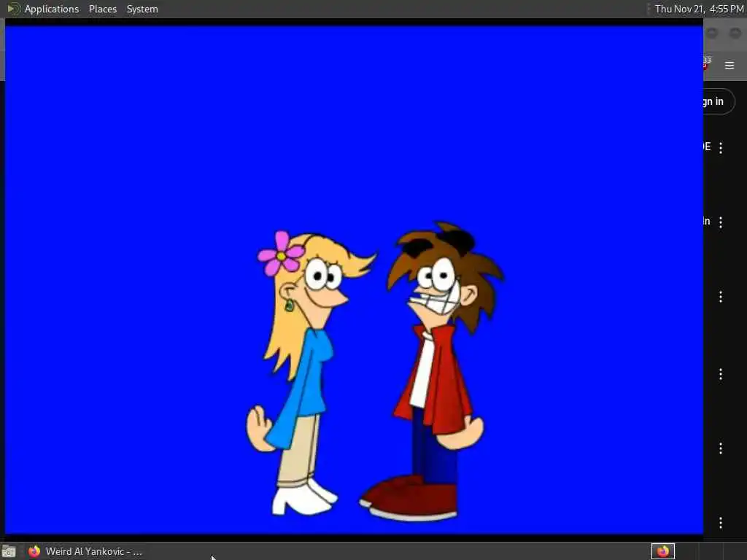Select the Weird Al Yankovic Firefox taskbar entry

pyautogui.click(x=86, y=551)
